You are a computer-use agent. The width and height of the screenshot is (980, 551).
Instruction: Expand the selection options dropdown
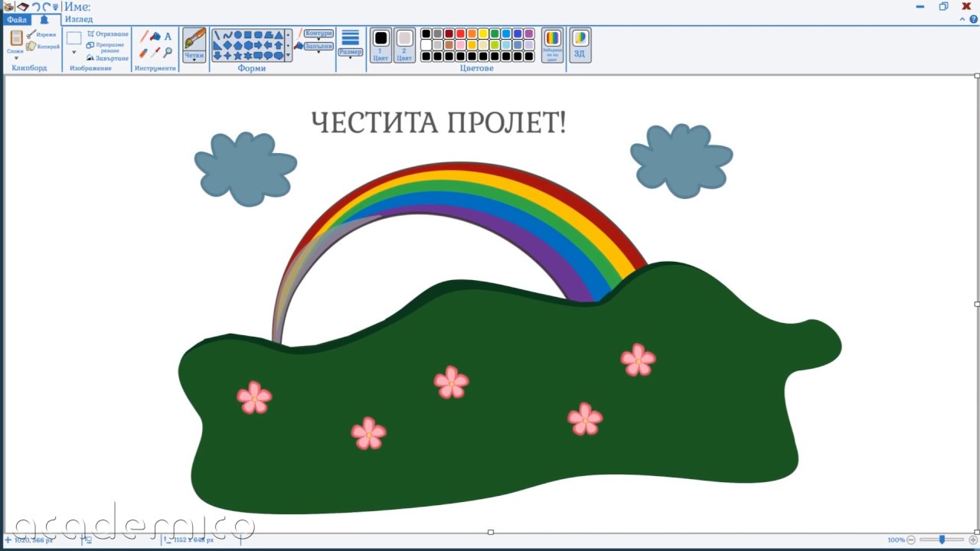[x=74, y=52]
